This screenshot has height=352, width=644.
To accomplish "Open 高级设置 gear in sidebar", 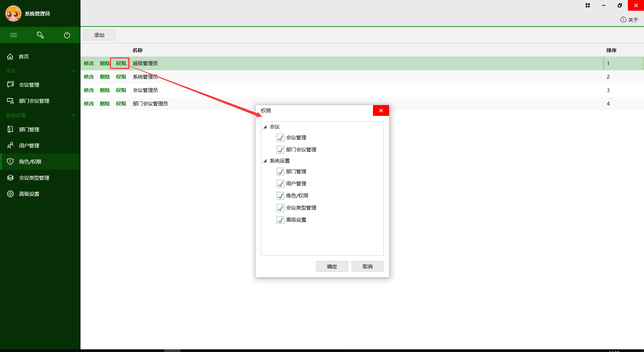I will click(x=10, y=194).
